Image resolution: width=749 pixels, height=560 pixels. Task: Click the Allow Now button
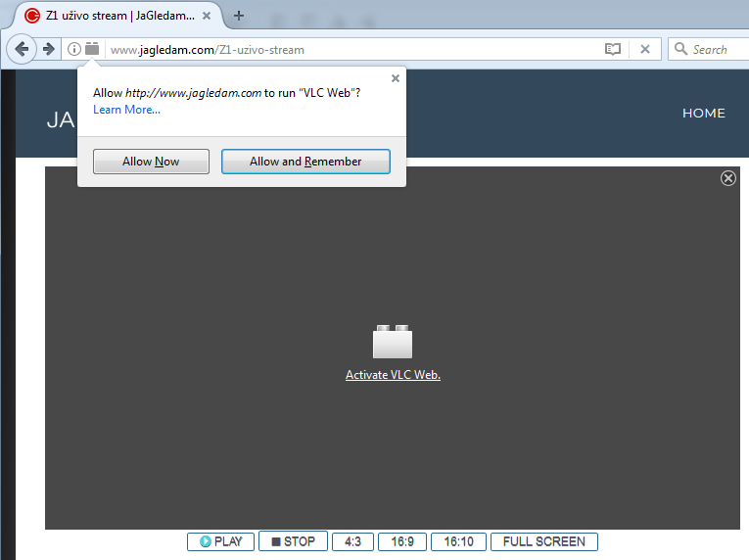click(x=151, y=162)
